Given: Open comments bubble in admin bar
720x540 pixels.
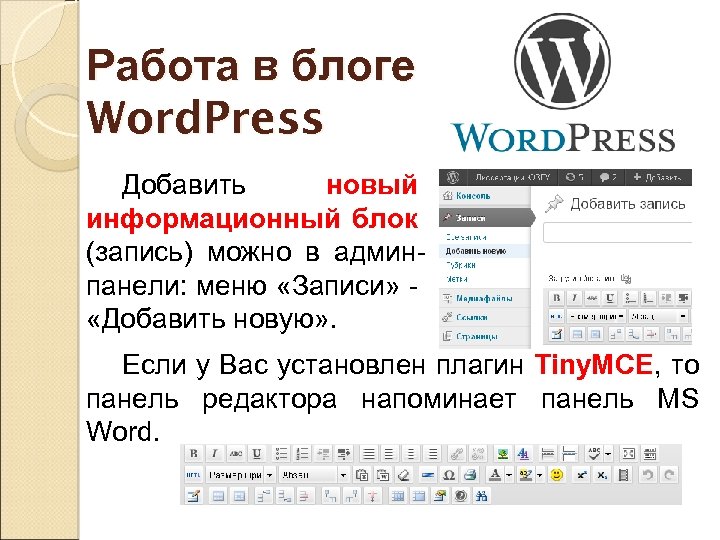Looking at the screenshot, I should pyautogui.click(x=608, y=177).
